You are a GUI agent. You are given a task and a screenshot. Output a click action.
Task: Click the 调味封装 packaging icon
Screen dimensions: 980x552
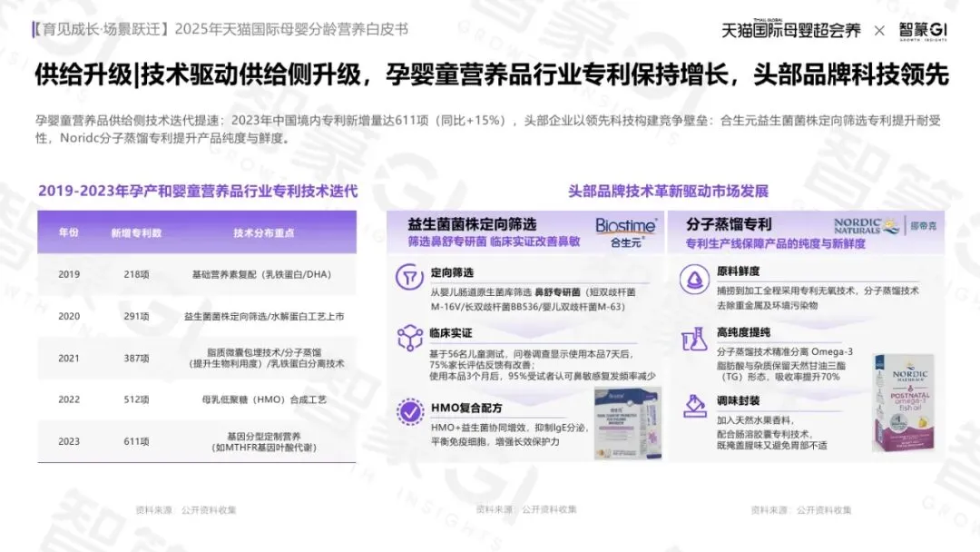coord(694,407)
